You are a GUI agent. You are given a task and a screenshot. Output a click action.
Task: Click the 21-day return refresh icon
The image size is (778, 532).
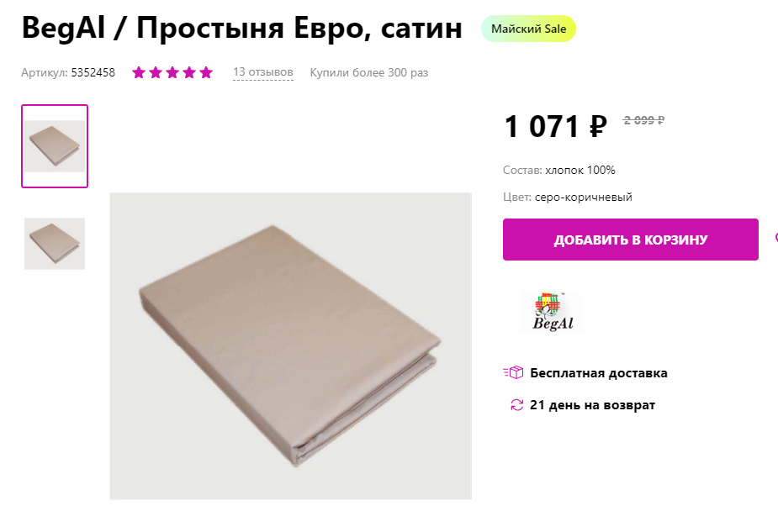(x=516, y=404)
